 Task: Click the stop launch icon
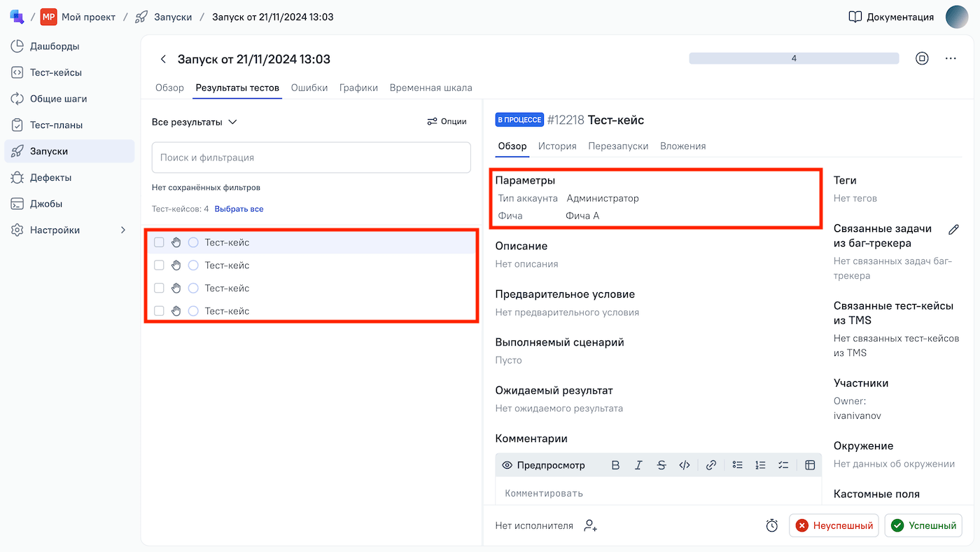click(922, 59)
